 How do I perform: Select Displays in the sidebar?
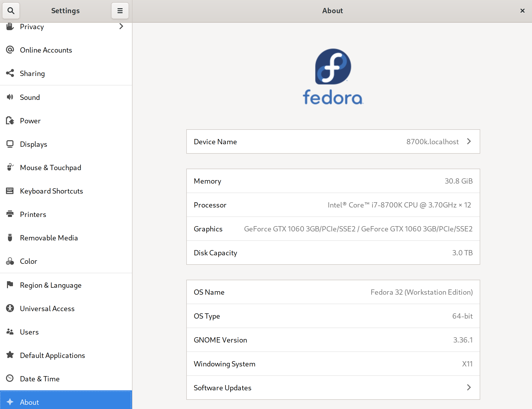coord(66,144)
